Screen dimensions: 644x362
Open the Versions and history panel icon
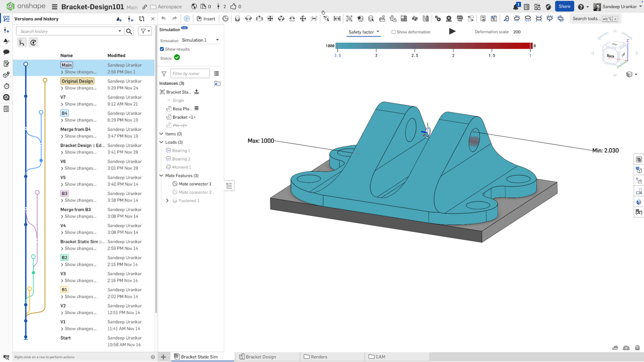click(6, 19)
